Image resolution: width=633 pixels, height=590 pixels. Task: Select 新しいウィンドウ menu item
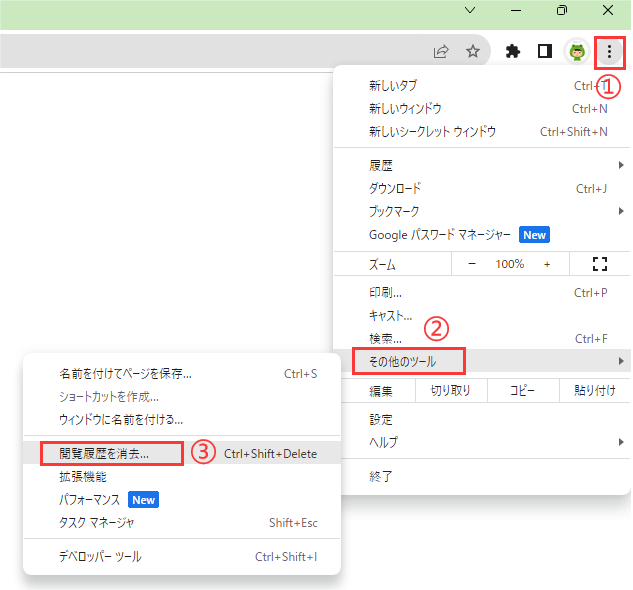[482, 109]
